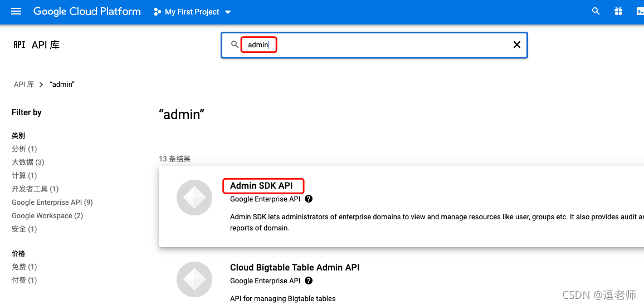Click the 价格 filter section heading
This screenshot has height=305, width=644.
(x=18, y=254)
